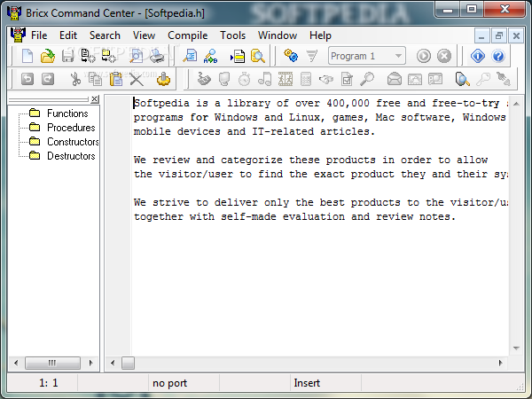Open the Edit menu
Image resolution: width=532 pixels, height=399 pixels.
click(68, 35)
